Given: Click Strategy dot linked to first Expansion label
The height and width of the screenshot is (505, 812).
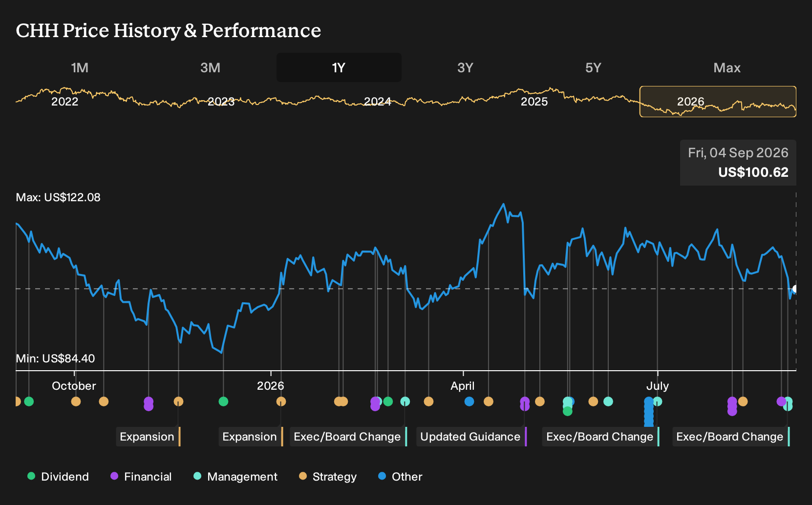Looking at the screenshot, I should click(x=178, y=401).
